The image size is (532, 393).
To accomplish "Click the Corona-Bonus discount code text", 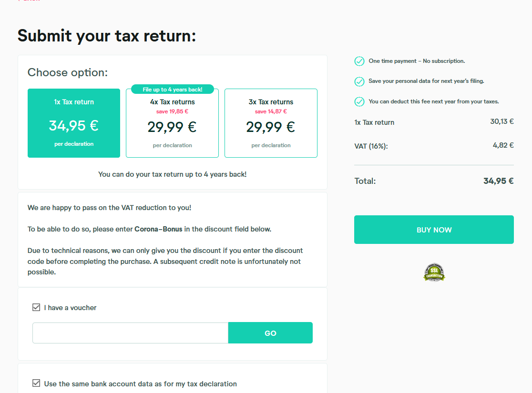I will (x=158, y=229).
